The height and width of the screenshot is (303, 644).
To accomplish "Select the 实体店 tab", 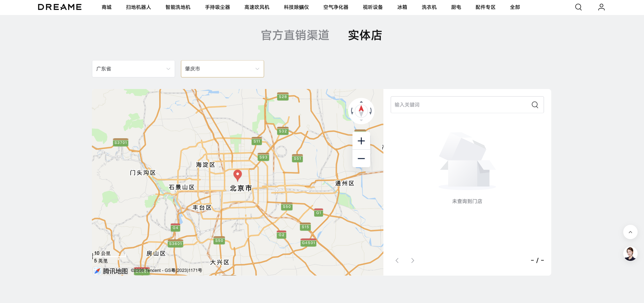I will [365, 35].
